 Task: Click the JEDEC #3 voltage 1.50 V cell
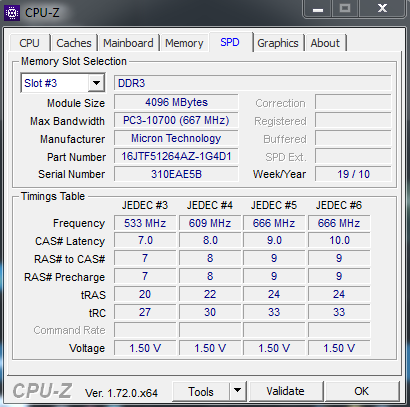pos(145,348)
